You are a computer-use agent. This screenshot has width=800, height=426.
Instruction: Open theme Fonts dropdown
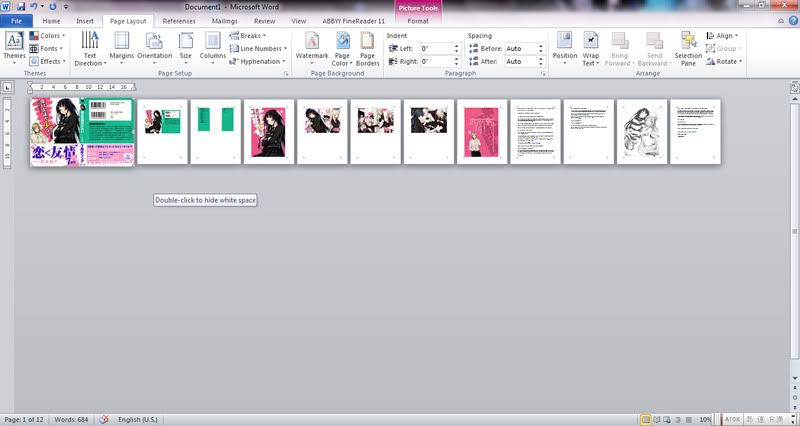[46, 48]
